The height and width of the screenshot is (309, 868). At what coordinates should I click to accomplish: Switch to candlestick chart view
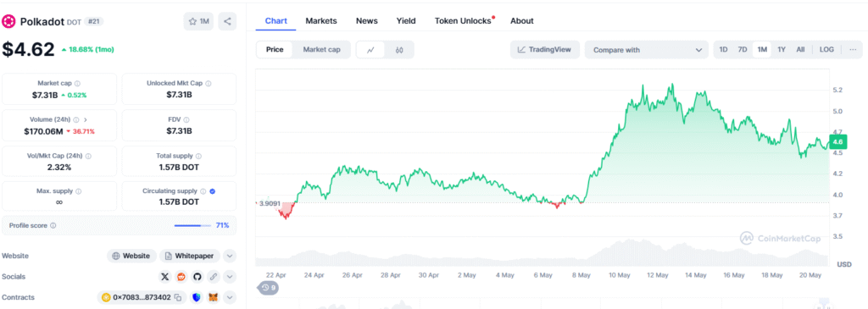tap(400, 50)
